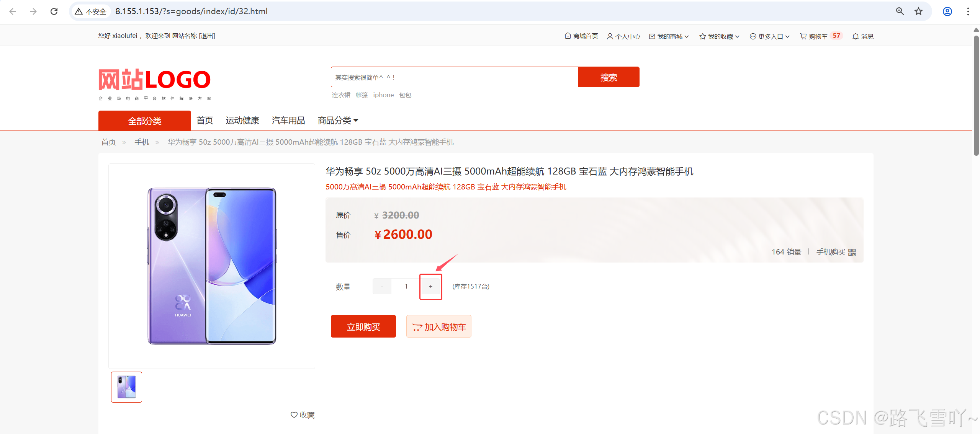Open the Chrome three-dot menu
The width and height of the screenshot is (980, 434).
(968, 11)
